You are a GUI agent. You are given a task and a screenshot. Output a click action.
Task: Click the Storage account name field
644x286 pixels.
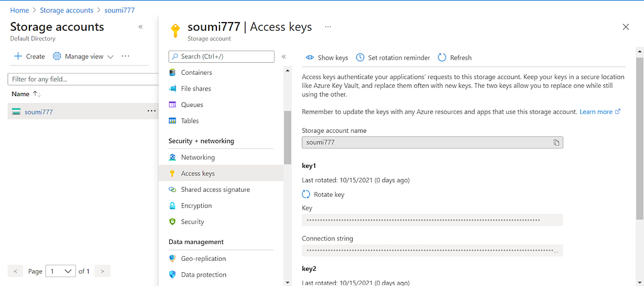432,143
